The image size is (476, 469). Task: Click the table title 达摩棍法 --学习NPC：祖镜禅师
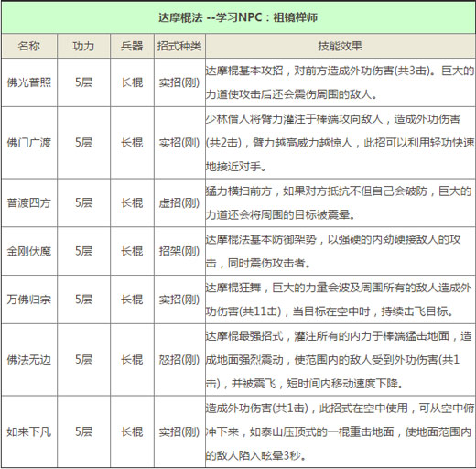click(x=238, y=17)
